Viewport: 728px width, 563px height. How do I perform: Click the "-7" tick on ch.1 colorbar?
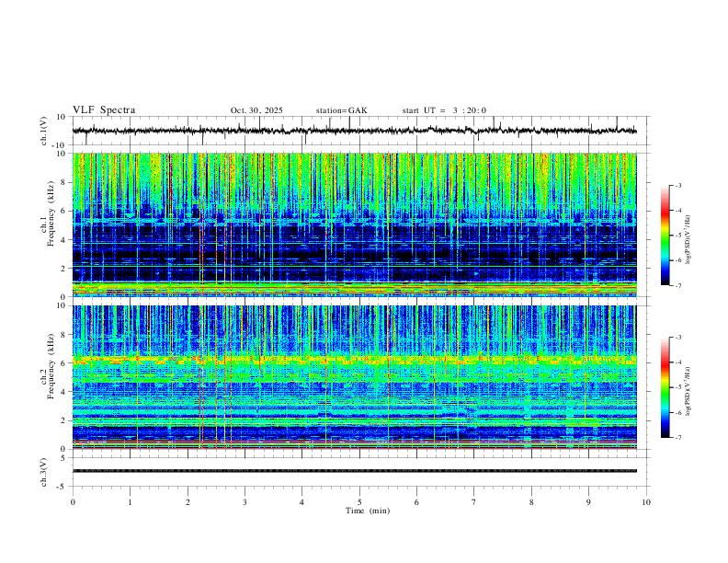pos(677,286)
